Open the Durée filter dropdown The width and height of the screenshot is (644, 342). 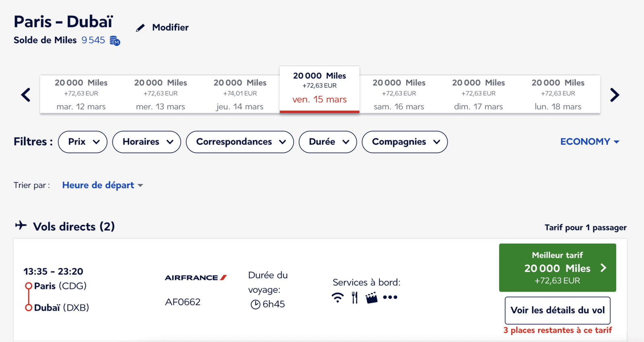click(x=328, y=142)
